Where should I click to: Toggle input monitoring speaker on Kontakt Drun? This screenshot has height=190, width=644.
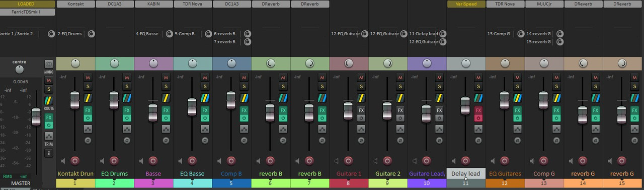63,161
